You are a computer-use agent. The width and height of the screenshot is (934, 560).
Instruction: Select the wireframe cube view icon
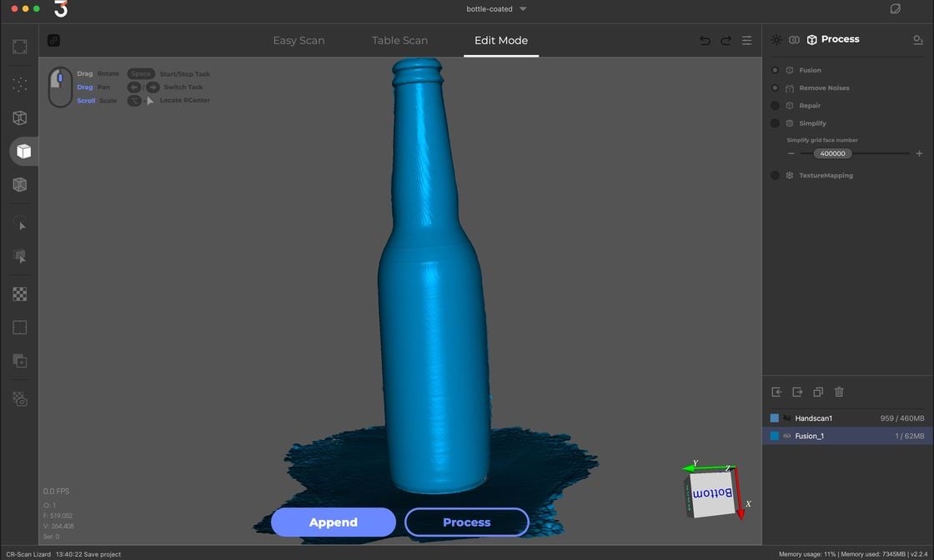20,118
